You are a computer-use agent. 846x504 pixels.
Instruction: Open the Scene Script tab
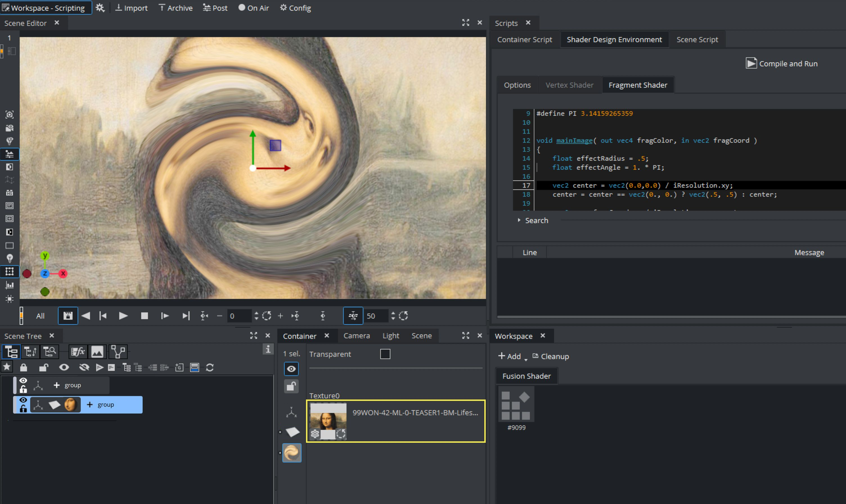697,40
